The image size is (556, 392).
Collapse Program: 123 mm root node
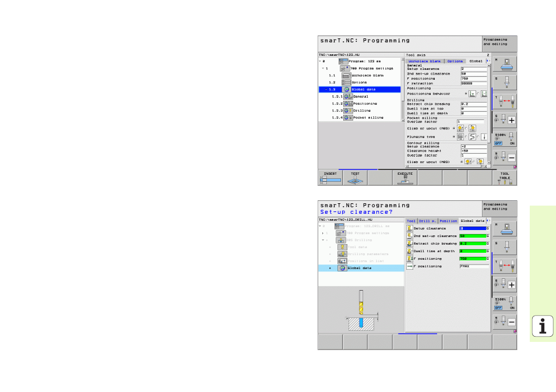pos(320,61)
